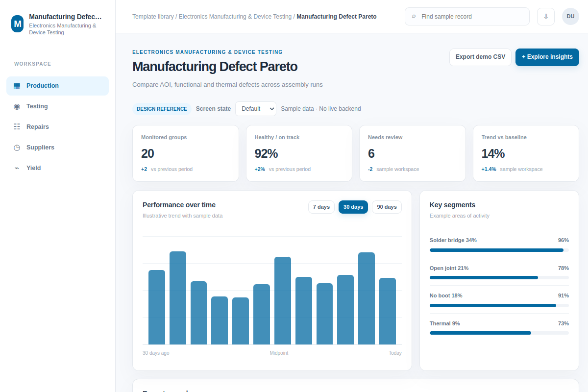Screen dimensions: 588x392
Task: Switch chart range to 90 days
Action: 387,207
